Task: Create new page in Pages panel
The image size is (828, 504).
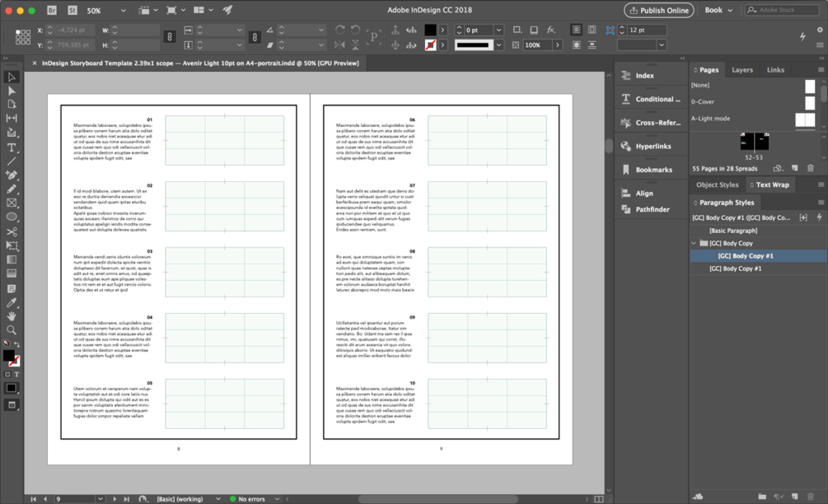Action: pyautogui.click(x=795, y=168)
